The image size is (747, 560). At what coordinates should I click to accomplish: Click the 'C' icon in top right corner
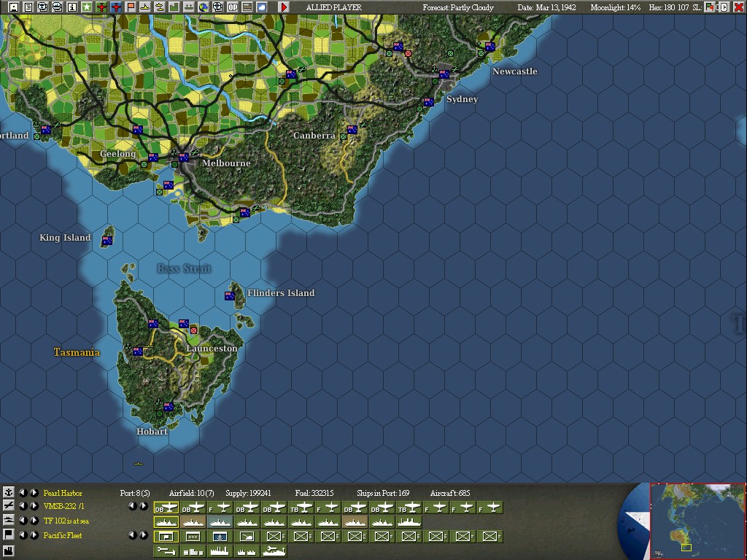click(x=724, y=7)
